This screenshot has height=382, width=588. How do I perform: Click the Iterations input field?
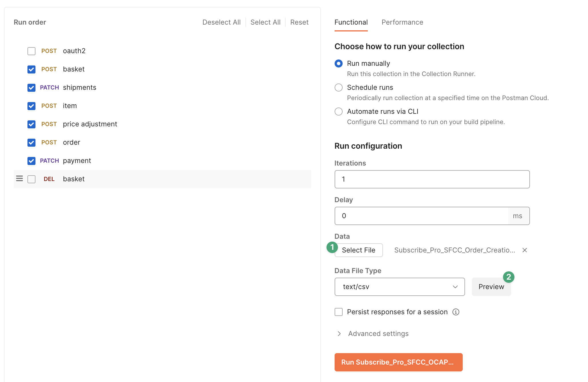(x=432, y=179)
